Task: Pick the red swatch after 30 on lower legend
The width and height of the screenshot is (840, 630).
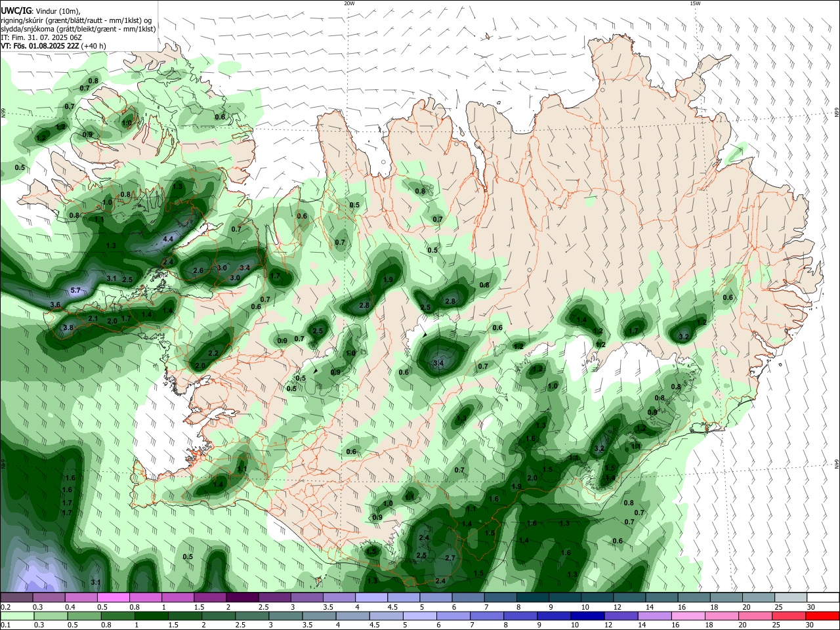Action: click(x=823, y=616)
